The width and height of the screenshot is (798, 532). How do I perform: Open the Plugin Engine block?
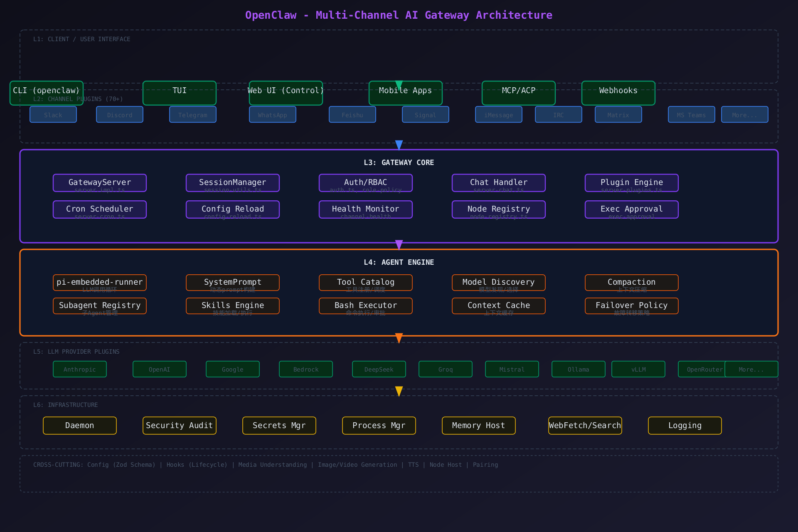[x=632, y=183]
